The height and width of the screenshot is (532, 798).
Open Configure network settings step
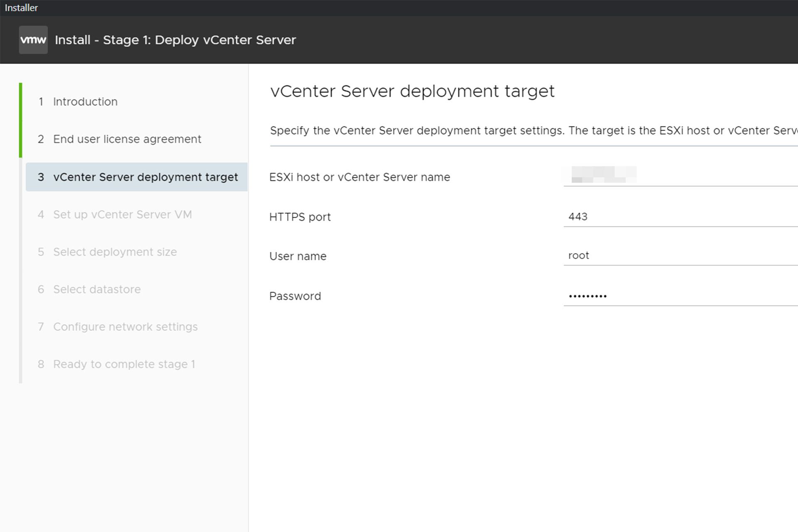[118, 327]
